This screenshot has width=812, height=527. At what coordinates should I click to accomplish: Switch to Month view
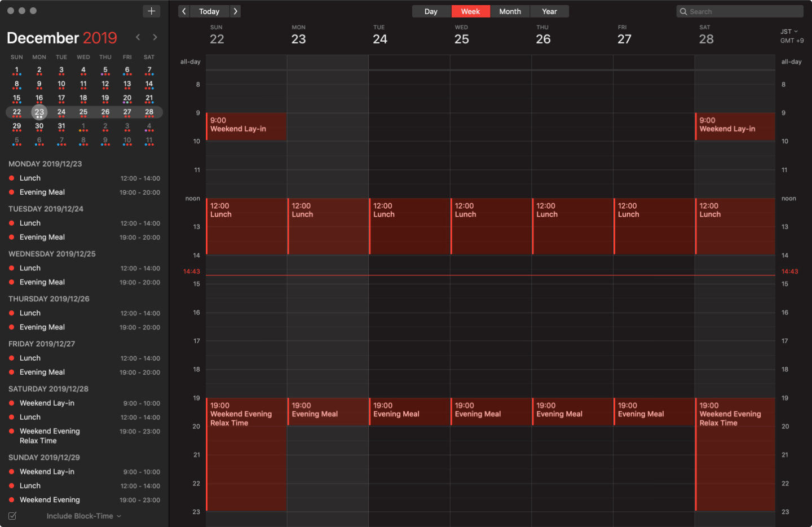click(510, 11)
